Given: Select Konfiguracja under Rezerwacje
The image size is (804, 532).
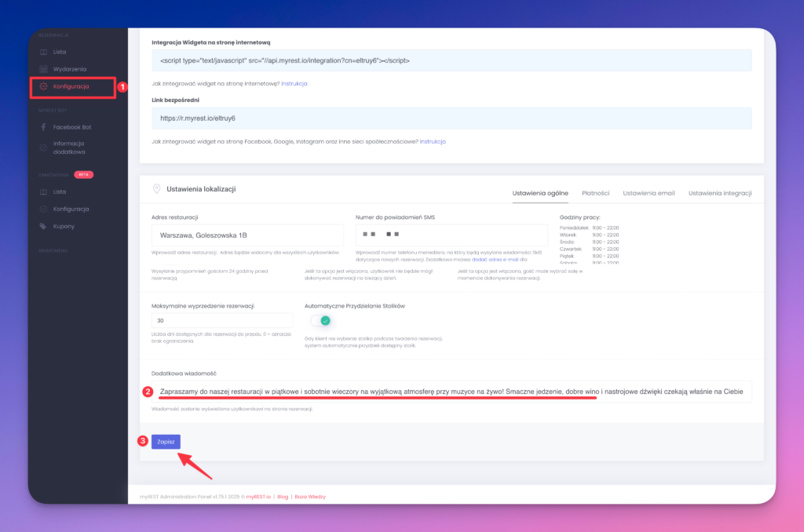Looking at the screenshot, I should pyautogui.click(x=71, y=86).
